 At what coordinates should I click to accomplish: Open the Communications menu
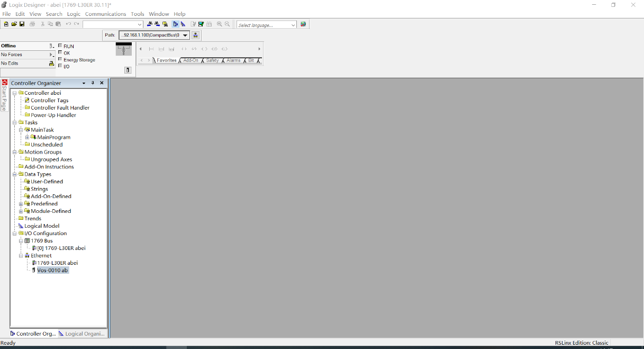(x=105, y=14)
